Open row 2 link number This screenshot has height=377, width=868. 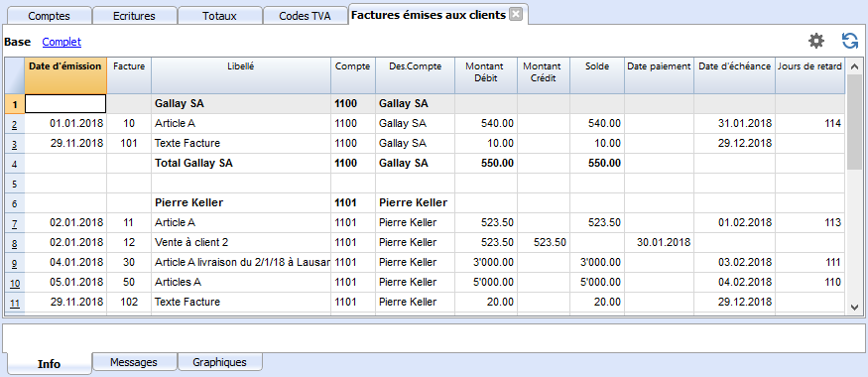tap(15, 124)
